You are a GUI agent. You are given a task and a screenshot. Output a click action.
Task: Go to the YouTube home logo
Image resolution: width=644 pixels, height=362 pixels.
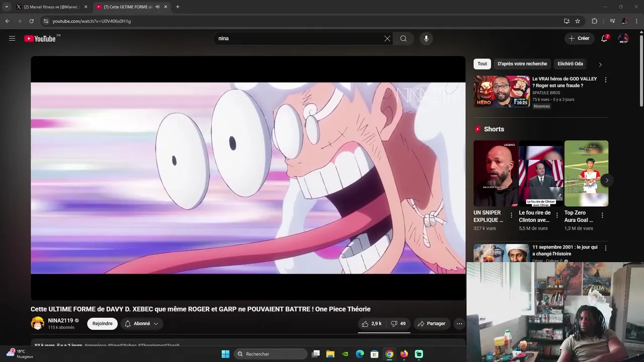tap(40, 39)
